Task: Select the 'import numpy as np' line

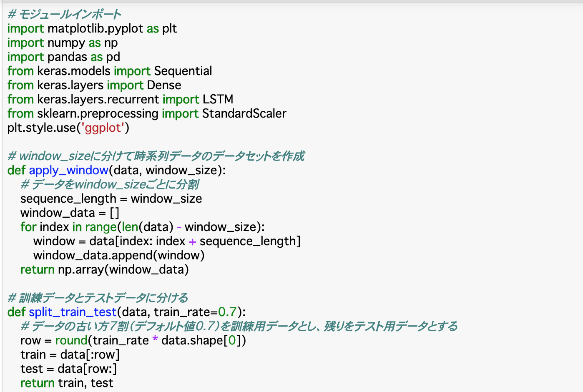Action: click(63, 43)
